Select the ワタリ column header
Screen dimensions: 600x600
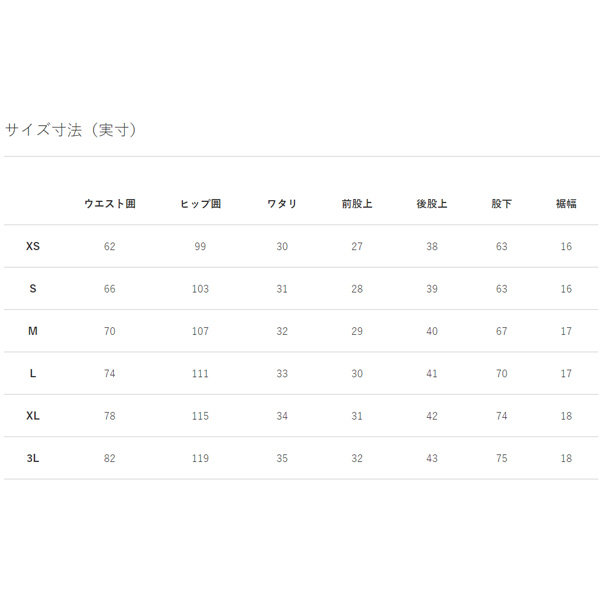[282, 204]
